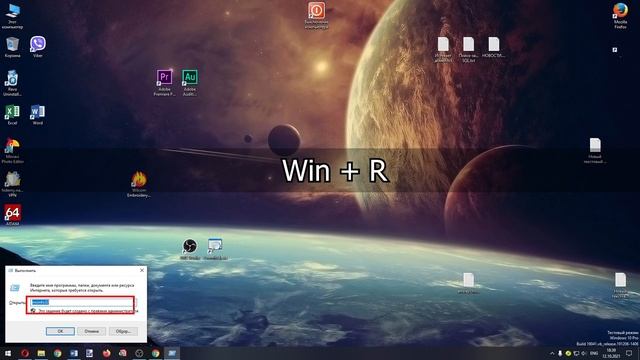Select the AIDA64 desktop icon
The width and height of the screenshot is (640, 360).
point(12,215)
